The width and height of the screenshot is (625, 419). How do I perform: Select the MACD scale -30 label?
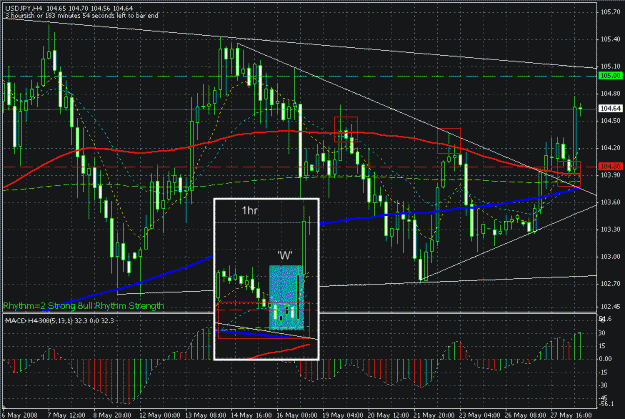(604, 385)
